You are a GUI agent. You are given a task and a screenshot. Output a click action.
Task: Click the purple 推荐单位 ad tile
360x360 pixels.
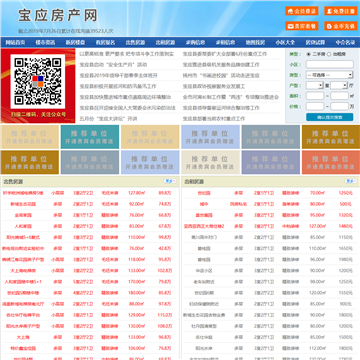click(271, 162)
